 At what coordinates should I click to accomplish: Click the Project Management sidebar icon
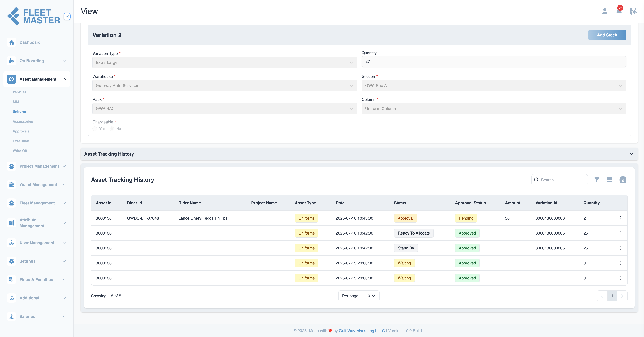[12, 166]
